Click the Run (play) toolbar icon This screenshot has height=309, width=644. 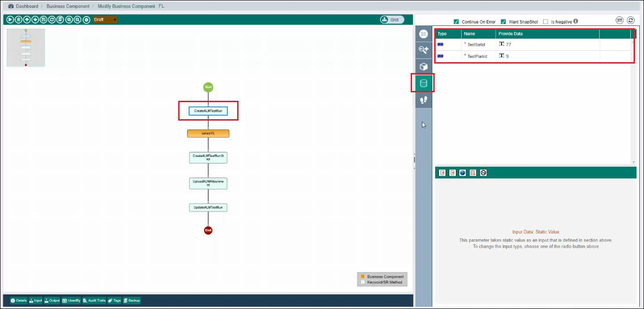[10, 20]
